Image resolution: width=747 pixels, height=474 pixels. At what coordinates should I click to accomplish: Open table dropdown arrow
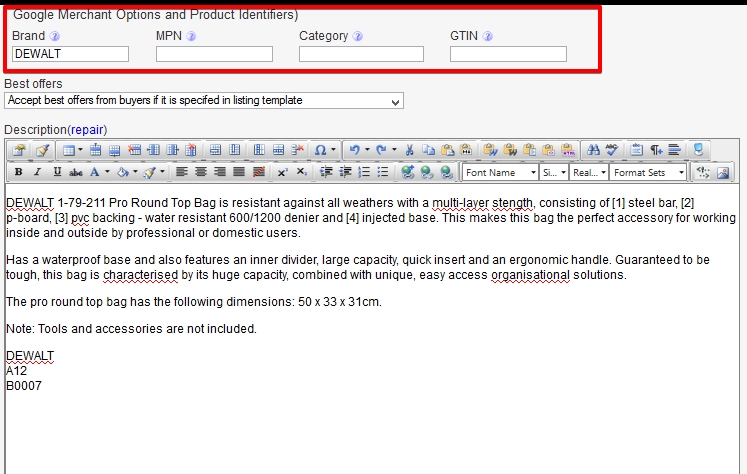(x=80, y=151)
